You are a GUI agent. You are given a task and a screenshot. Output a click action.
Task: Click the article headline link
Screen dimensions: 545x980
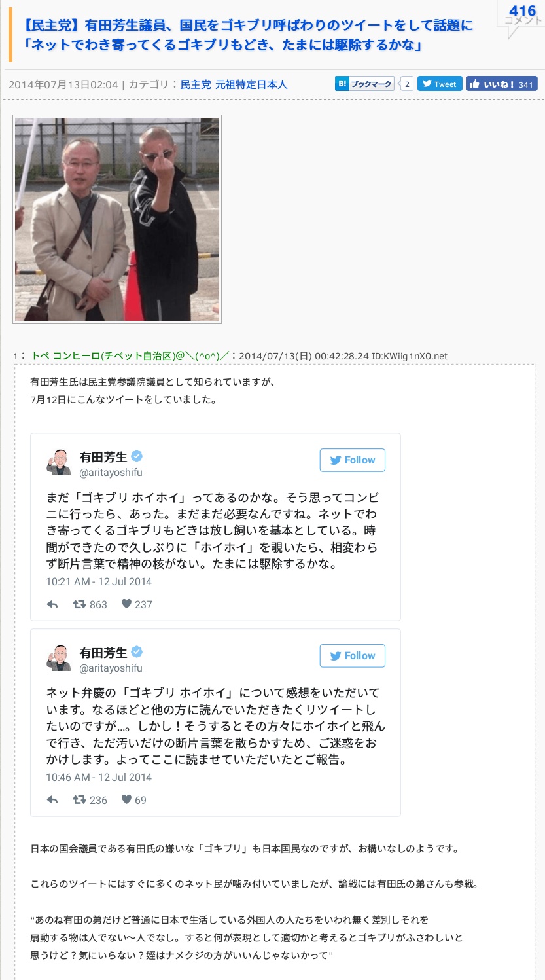(248, 35)
